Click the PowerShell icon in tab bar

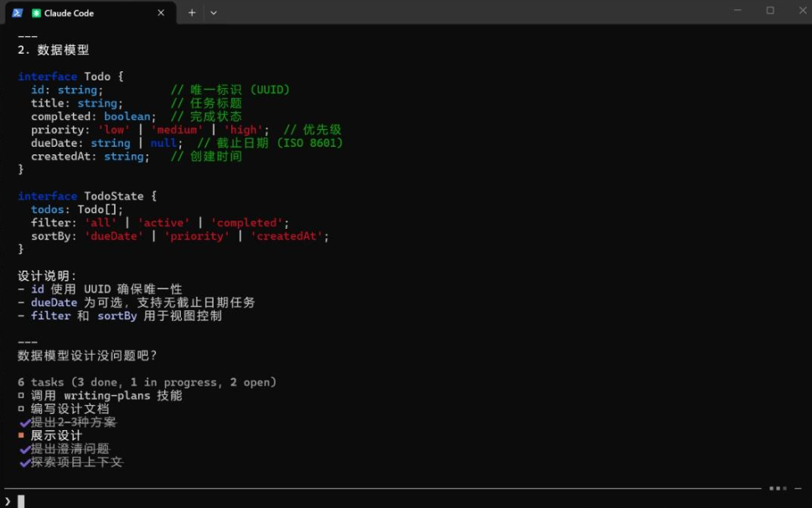(x=17, y=13)
